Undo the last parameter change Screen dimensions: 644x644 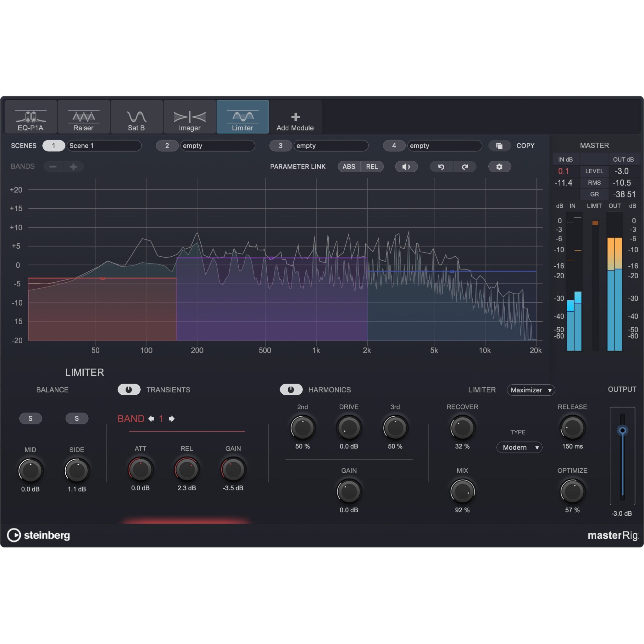pos(441,167)
